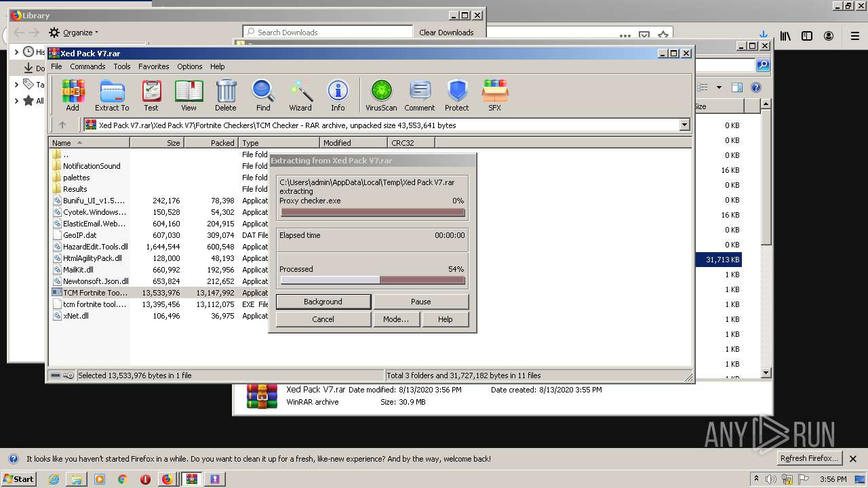The width and height of the screenshot is (868, 488).
Task: Sort file list by Size column
Action: 157,143
